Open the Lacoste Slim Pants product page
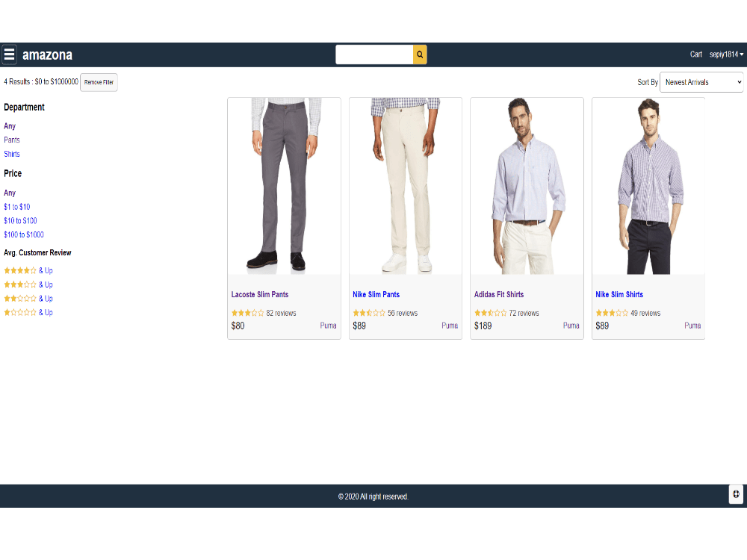747x560 pixels. click(x=259, y=294)
